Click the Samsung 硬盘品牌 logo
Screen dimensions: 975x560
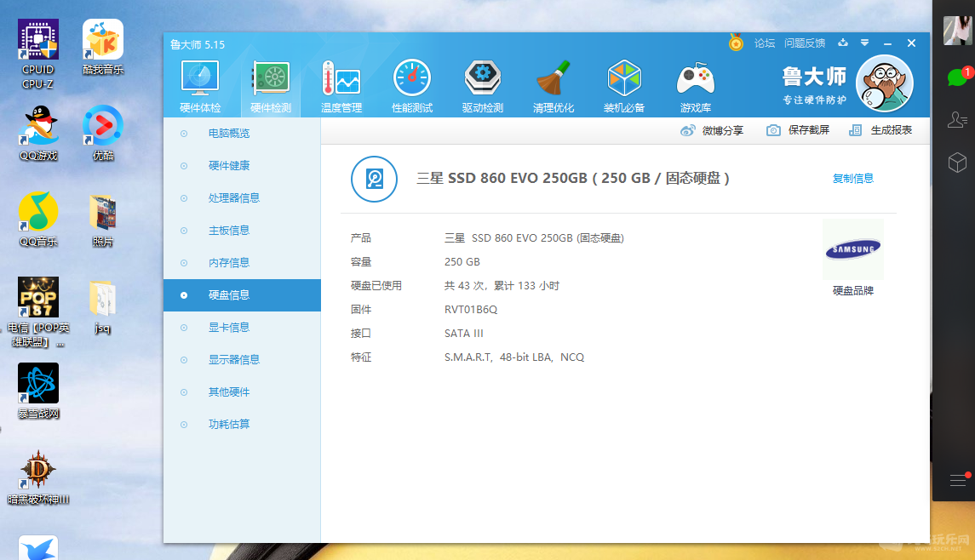pos(853,249)
